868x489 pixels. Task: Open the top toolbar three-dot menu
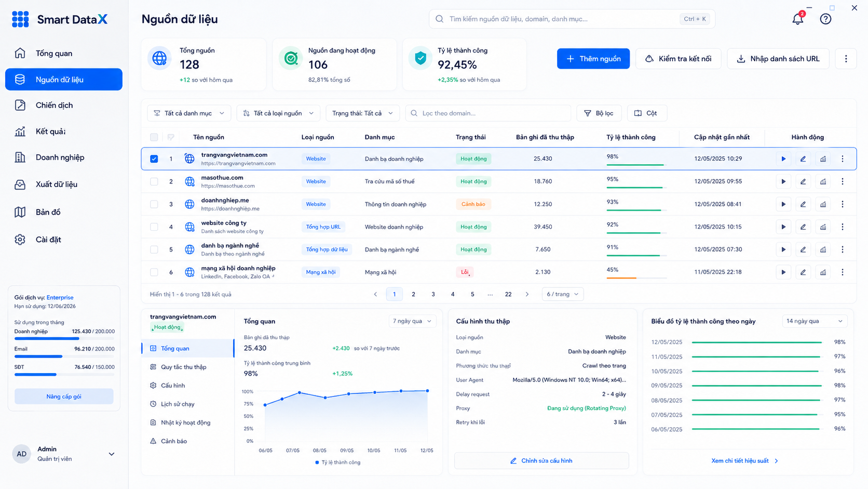point(846,59)
